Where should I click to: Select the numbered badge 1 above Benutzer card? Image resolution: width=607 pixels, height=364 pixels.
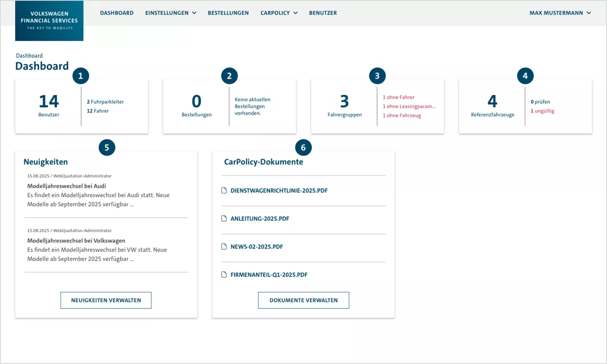[81, 75]
